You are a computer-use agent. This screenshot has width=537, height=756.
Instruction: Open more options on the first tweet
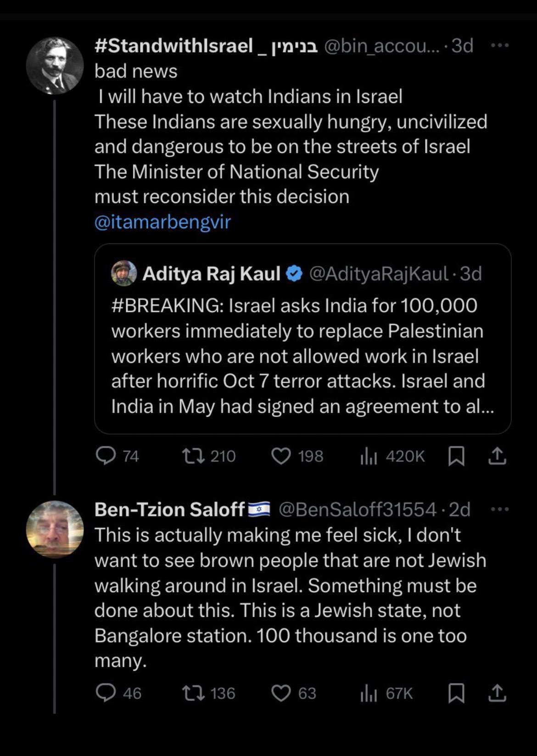pos(500,45)
